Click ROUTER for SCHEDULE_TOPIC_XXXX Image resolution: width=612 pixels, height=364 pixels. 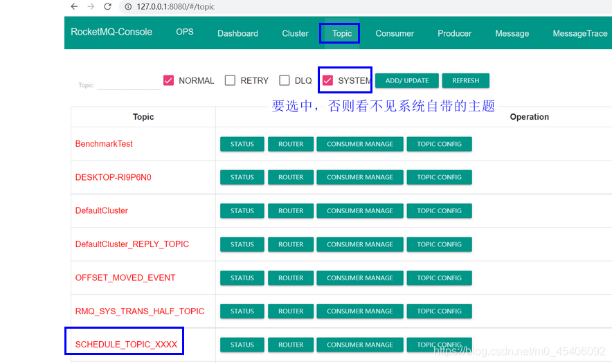click(x=291, y=345)
